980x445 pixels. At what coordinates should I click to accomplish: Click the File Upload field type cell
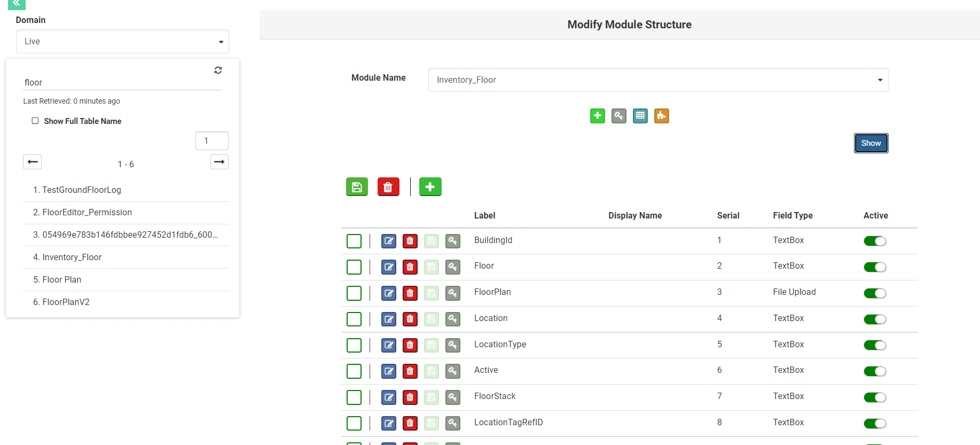[794, 292]
